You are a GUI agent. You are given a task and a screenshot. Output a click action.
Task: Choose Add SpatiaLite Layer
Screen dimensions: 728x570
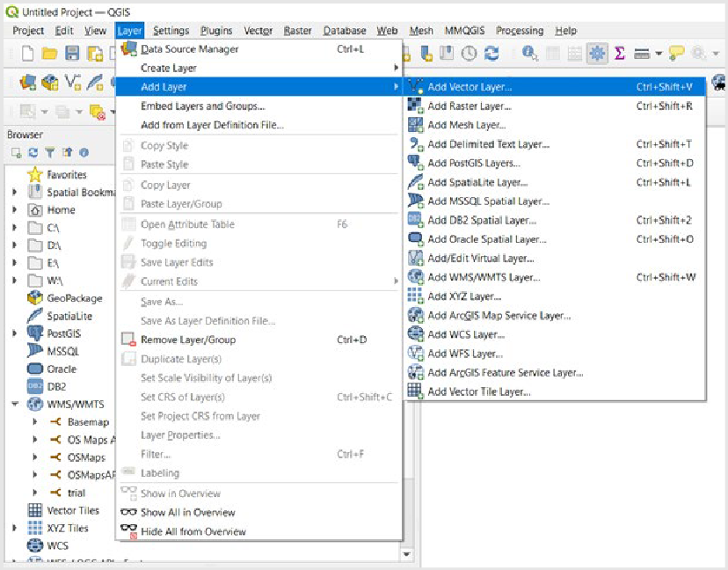click(556, 182)
